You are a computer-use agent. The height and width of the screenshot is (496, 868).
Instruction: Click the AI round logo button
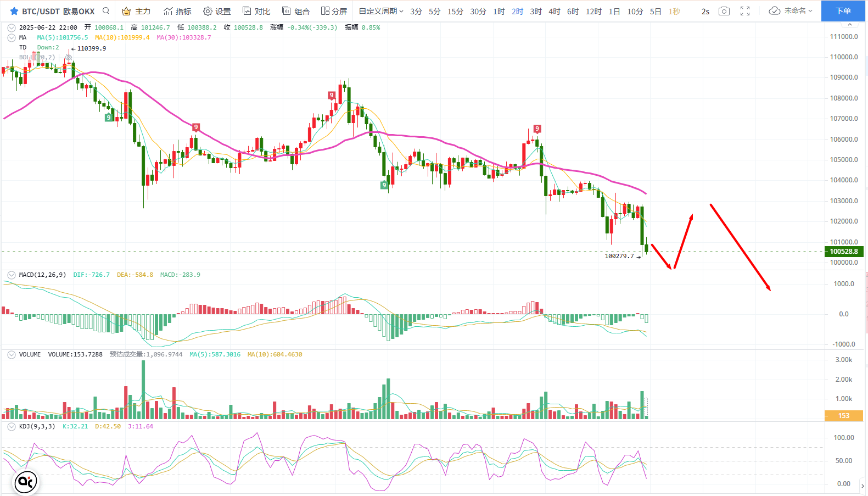tap(26, 482)
